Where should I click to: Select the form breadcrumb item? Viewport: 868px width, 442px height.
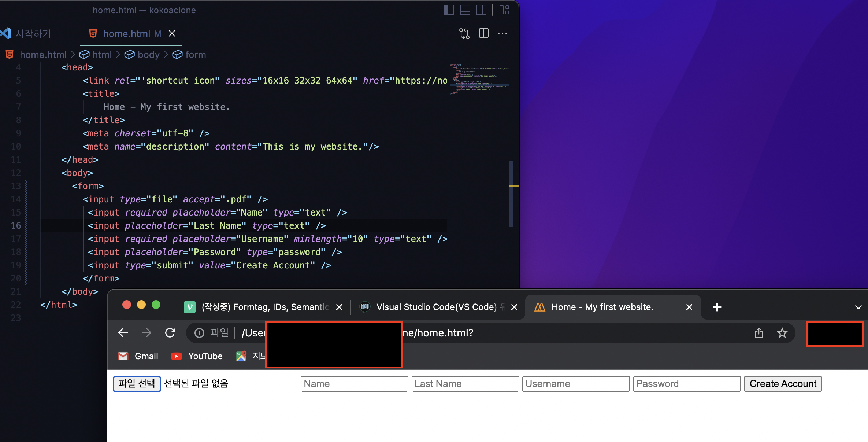[x=195, y=55]
